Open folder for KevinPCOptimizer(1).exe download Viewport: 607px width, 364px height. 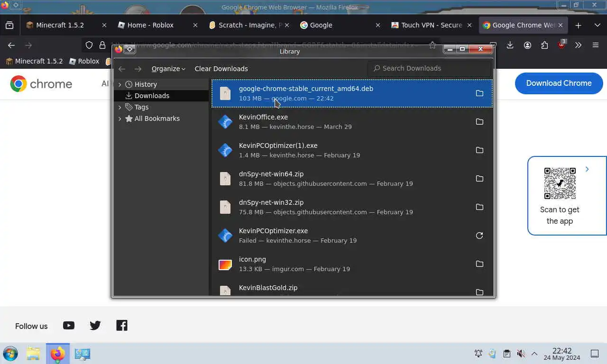[x=479, y=150]
